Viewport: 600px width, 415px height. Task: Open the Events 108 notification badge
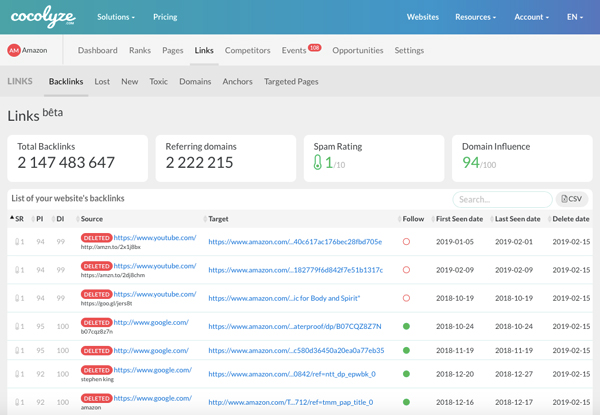315,48
